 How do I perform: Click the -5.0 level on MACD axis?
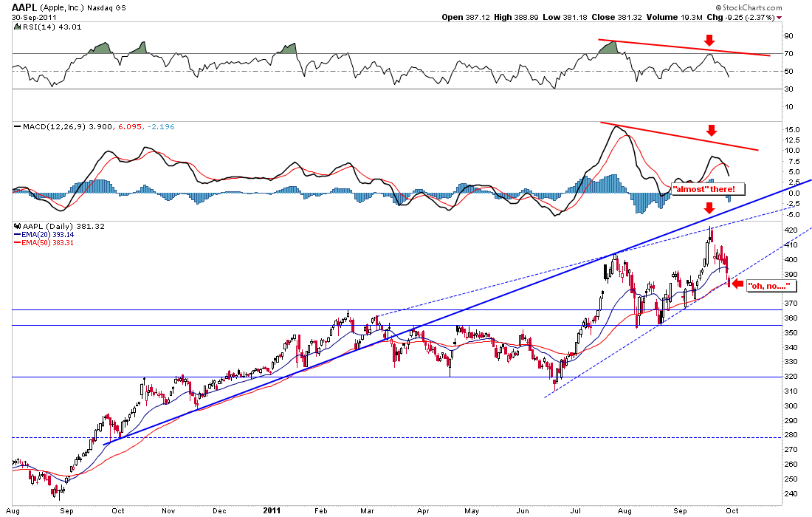point(793,214)
